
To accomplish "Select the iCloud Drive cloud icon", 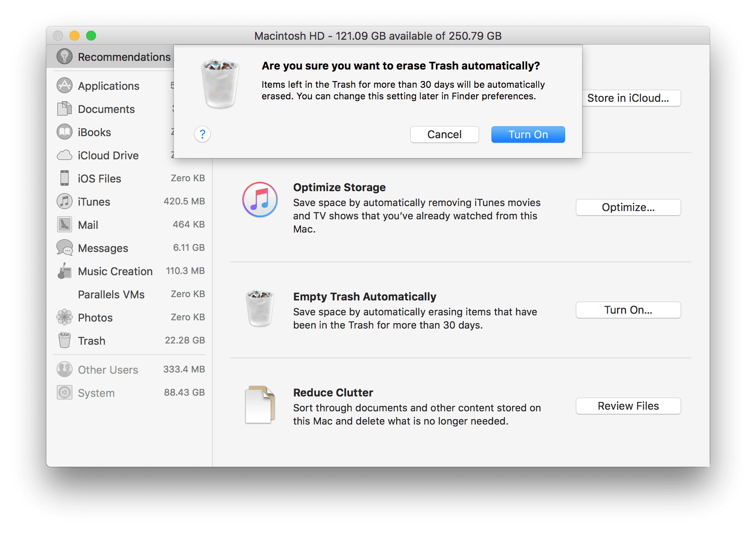I will click(x=64, y=155).
